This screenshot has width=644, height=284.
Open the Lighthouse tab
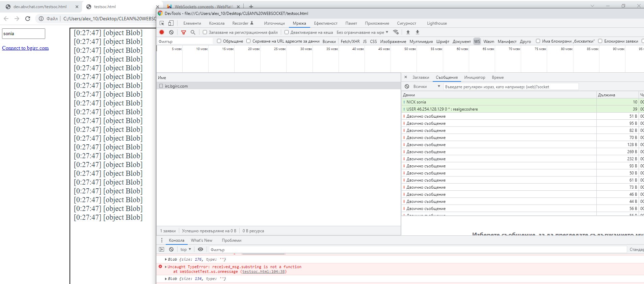coord(437,23)
